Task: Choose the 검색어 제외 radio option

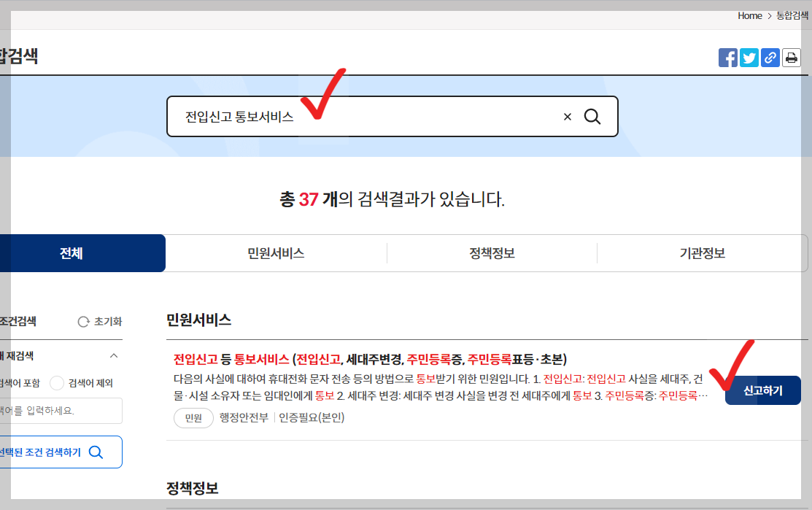Action: [55, 382]
